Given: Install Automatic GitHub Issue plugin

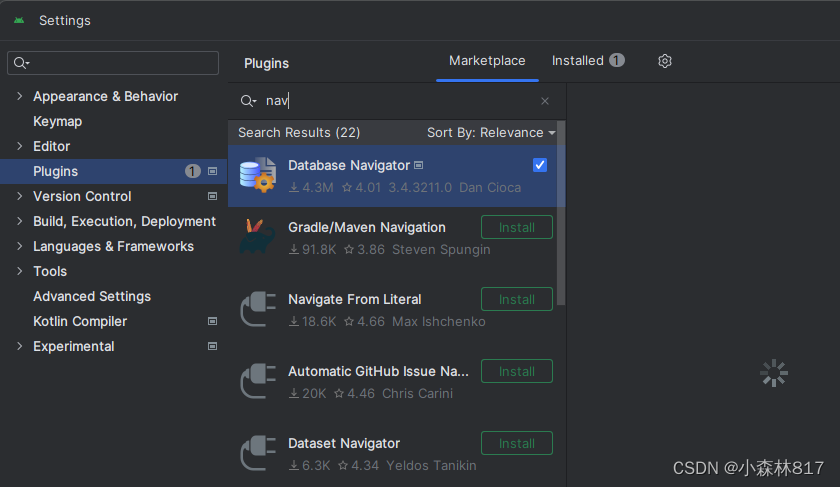Looking at the screenshot, I should 516,371.
